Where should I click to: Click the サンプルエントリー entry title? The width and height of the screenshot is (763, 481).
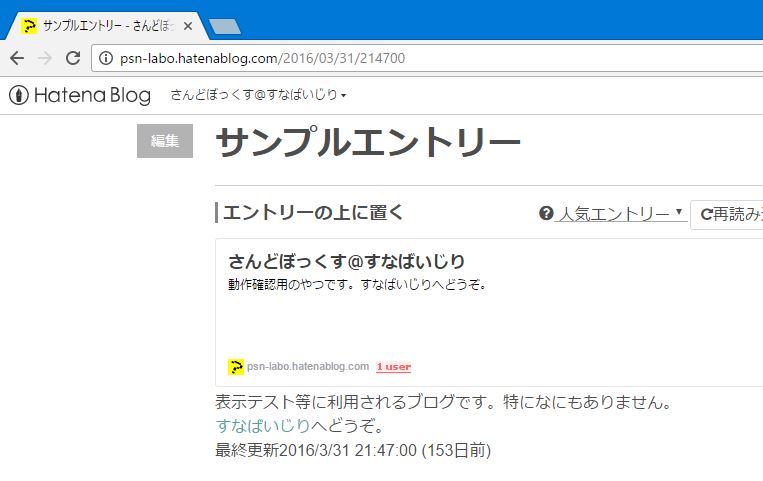click(368, 143)
